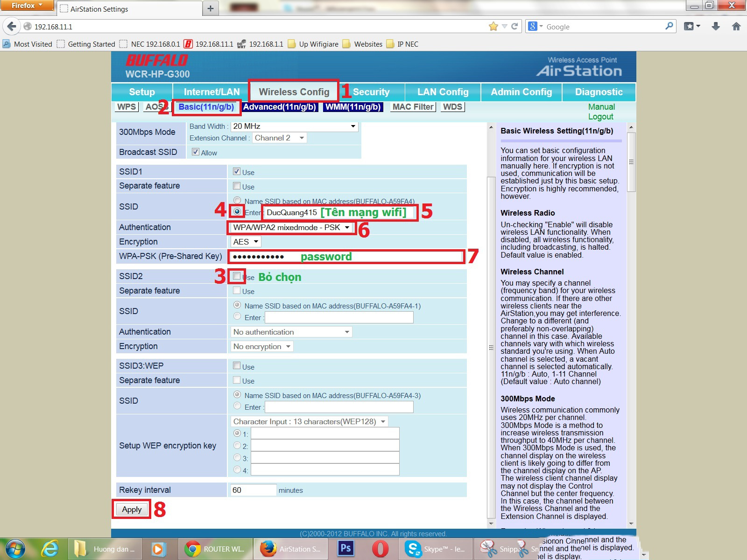The width and height of the screenshot is (747, 560).
Task: Click the Apply button
Action: 132,510
